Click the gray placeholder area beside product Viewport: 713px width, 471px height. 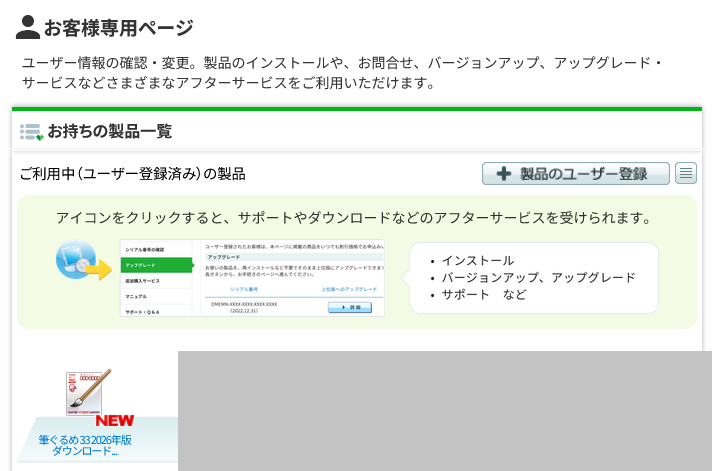[445, 410]
